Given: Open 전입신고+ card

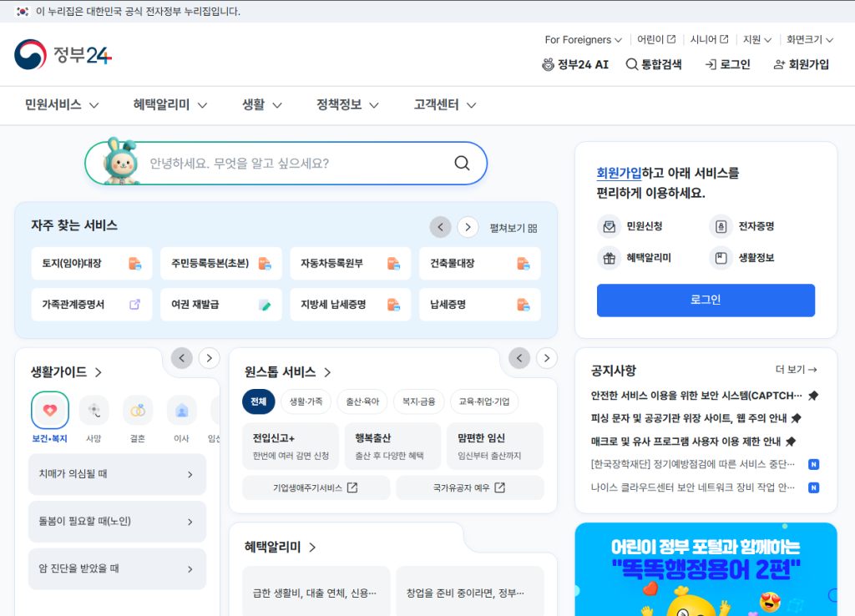Looking at the screenshot, I should (x=291, y=446).
